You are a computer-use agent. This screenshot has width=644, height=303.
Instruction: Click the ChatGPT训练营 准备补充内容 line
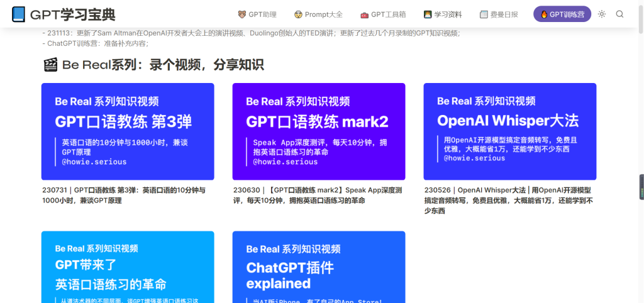point(96,43)
